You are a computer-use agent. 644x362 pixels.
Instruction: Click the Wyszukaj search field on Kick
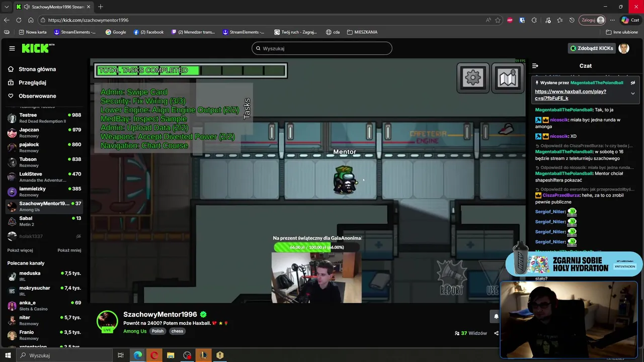coord(322,48)
